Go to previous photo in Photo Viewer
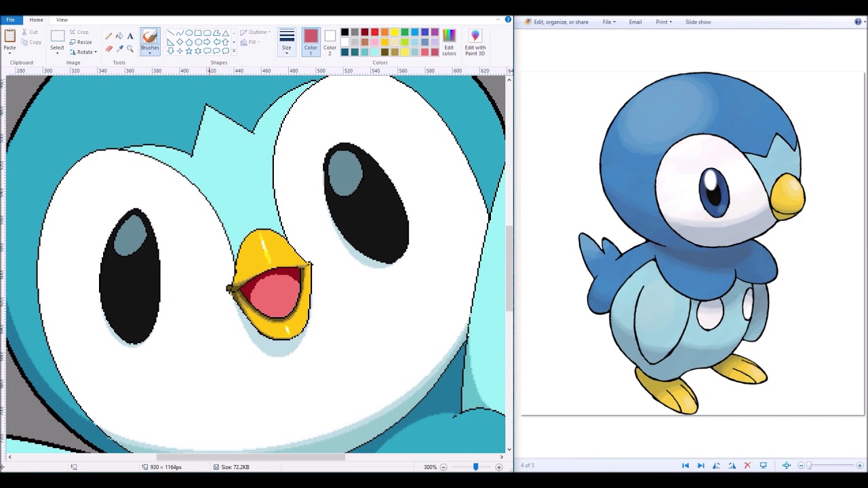 [x=685, y=466]
